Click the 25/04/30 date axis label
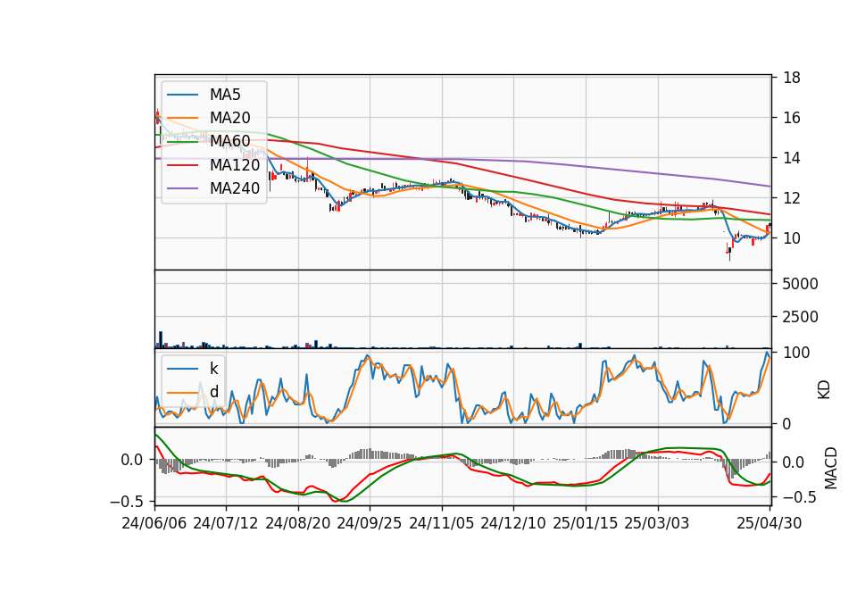 [x=770, y=523]
